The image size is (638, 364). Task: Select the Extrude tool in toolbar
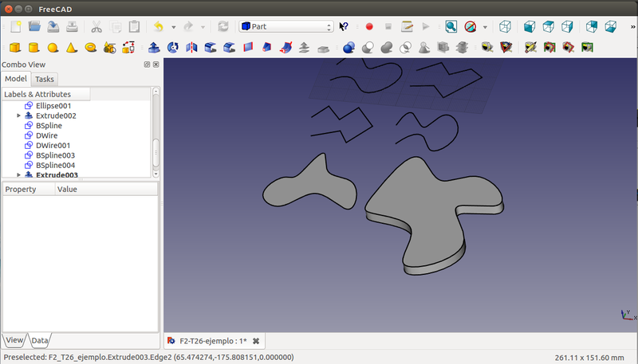154,48
